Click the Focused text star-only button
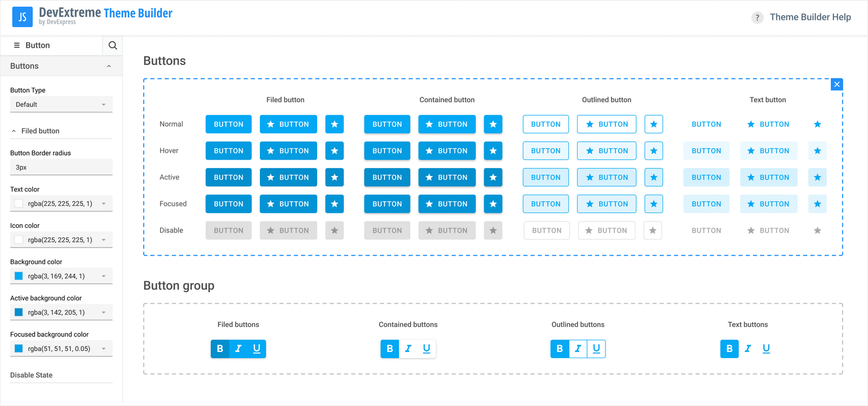 pyautogui.click(x=817, y=204)
